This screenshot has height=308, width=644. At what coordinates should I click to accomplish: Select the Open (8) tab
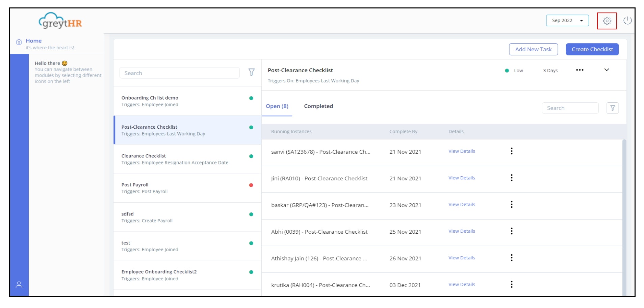coord(277,106)
